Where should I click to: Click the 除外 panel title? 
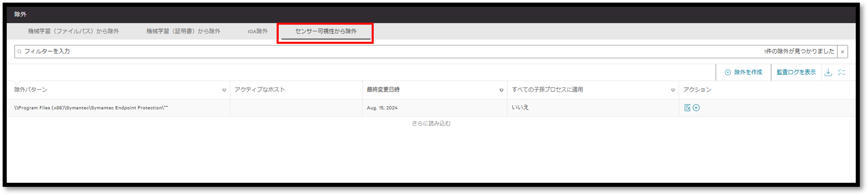point(20,15)
